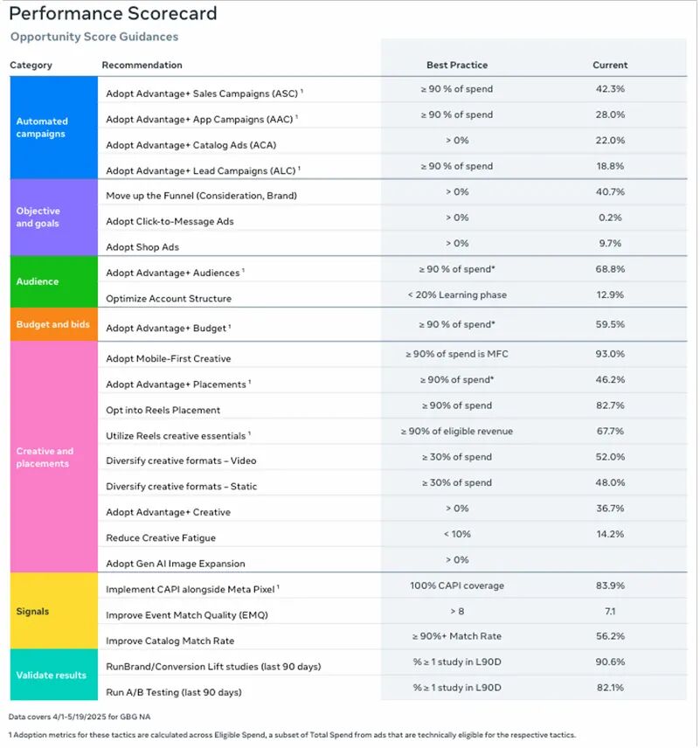This screenshot has width=700, height=748.
Task: Select the Optimize Account Structure row text
Action: pos(169,299)
